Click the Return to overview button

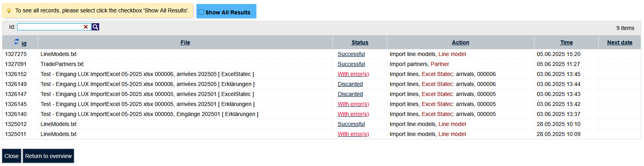pos(48,156)
